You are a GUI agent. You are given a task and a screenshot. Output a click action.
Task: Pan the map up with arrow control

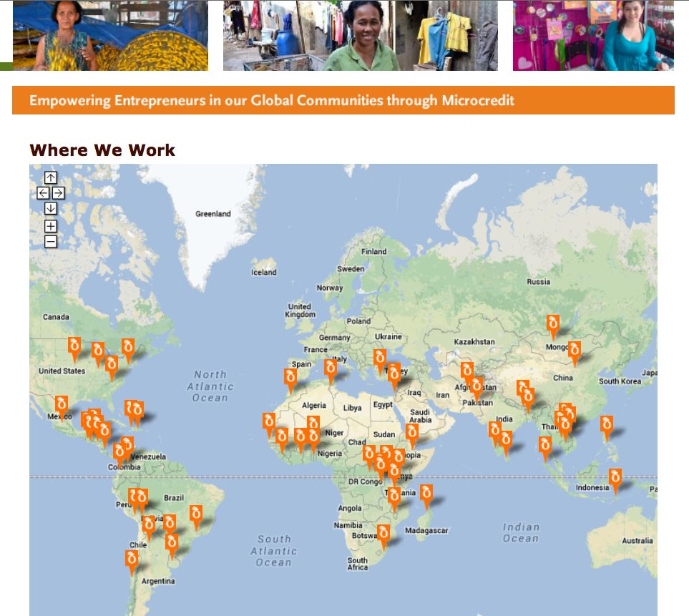tap(50, 177)
